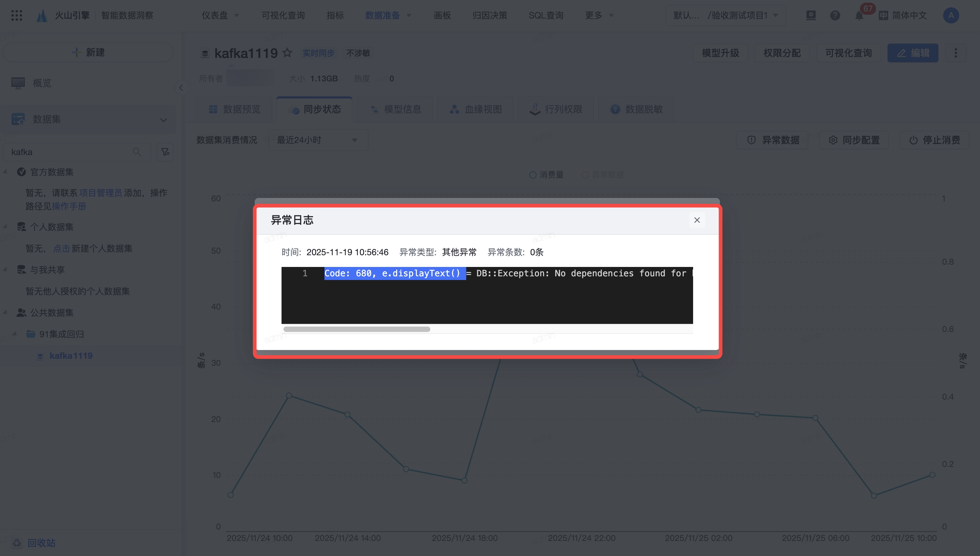Open the help question mark icon
Viewport: 980px width, 556px height.
coord(835,15)
